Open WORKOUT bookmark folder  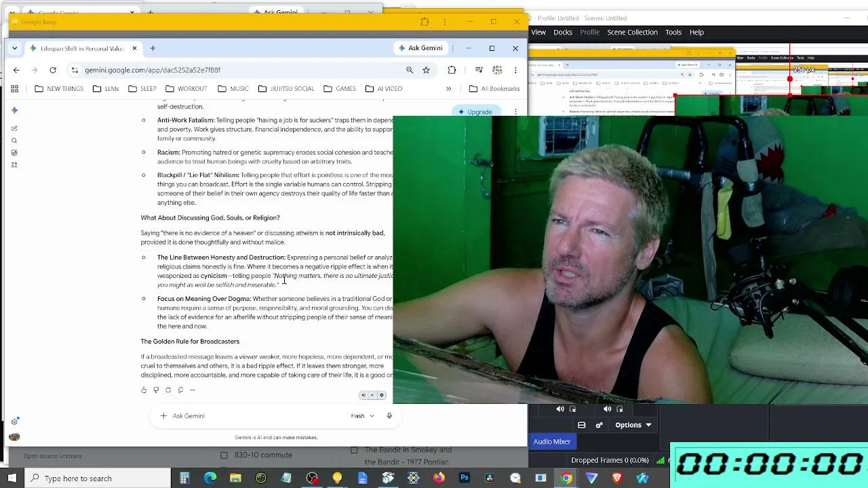(x=186, y=89)
